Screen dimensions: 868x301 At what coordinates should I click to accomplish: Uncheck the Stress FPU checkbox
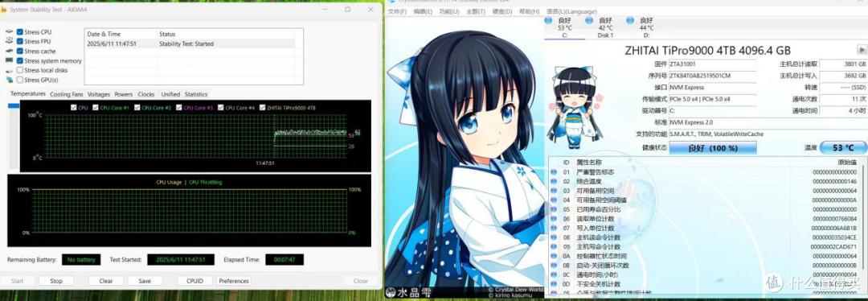20,41
